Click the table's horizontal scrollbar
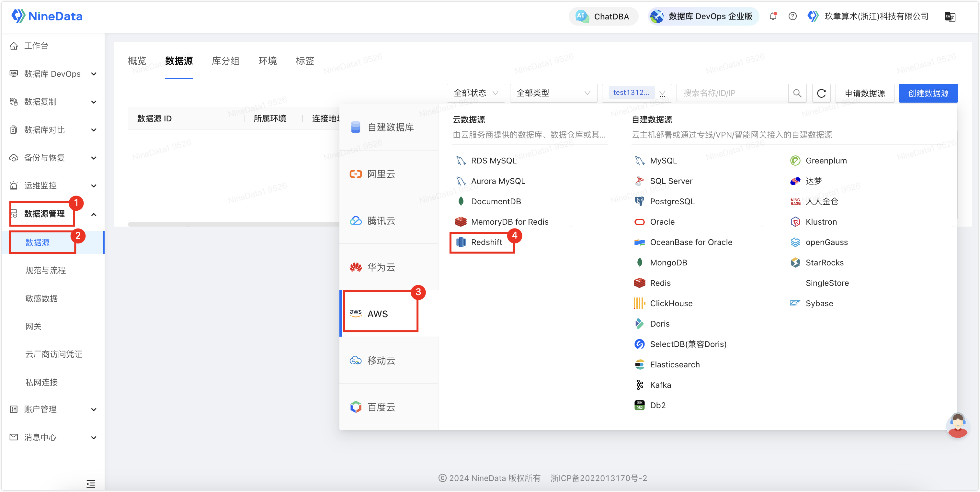The width and height of the screenshot is (980, 492). (x=234, y=224)
